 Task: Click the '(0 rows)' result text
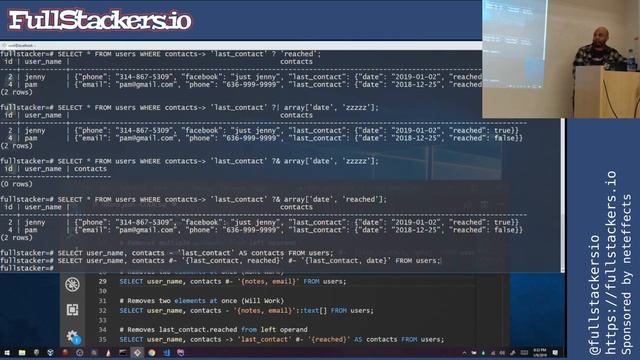[x=16, y=184]
